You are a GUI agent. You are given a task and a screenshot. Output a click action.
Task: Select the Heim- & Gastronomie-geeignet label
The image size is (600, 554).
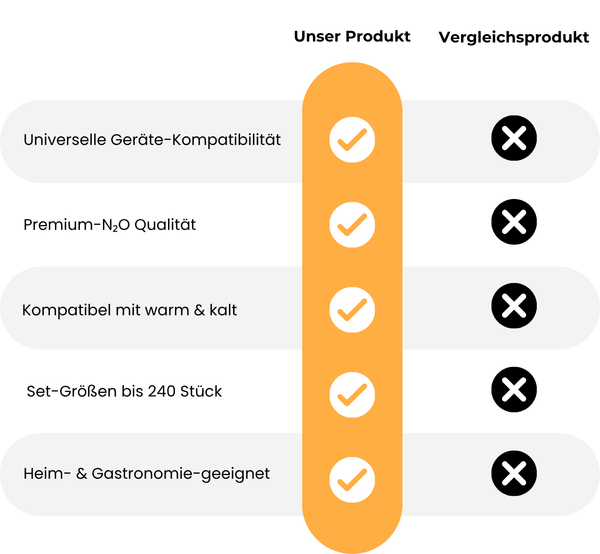click(147, 474)
